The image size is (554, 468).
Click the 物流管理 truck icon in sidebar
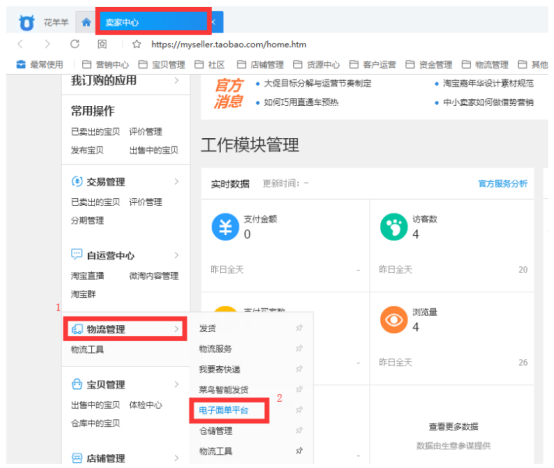pos(77,329)
